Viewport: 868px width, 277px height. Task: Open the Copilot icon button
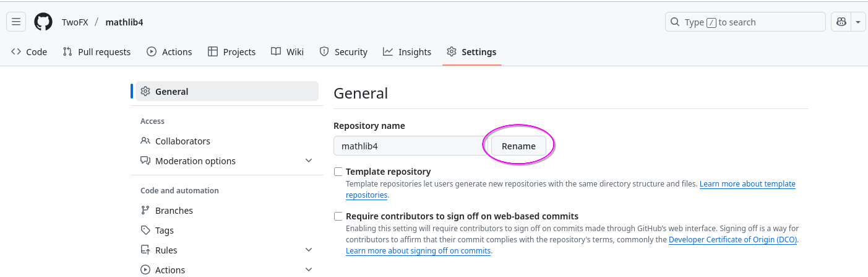(841, 22)
